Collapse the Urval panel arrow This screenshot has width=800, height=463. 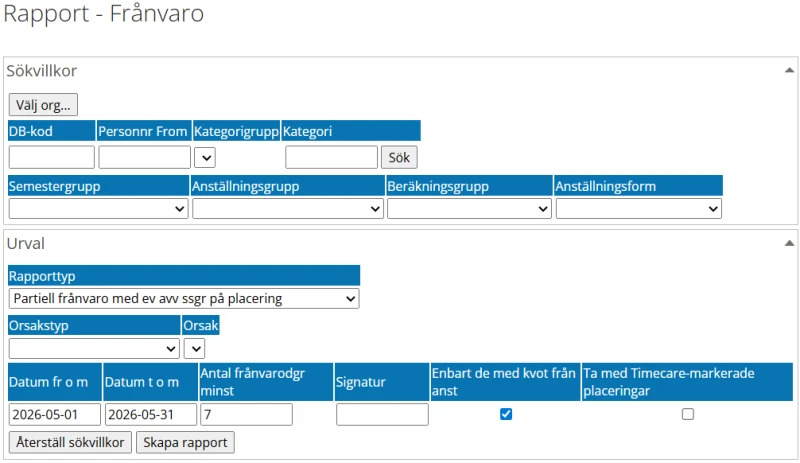coord(789,243)
